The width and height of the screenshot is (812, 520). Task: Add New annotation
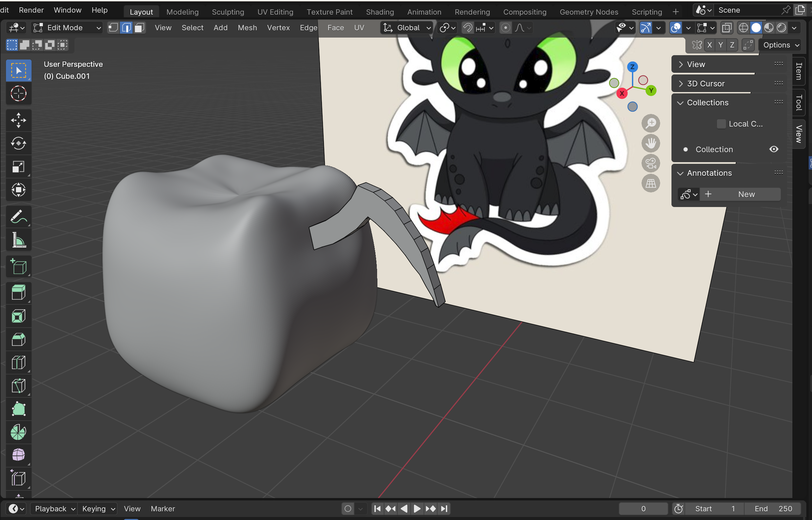[x=741, y=194]
